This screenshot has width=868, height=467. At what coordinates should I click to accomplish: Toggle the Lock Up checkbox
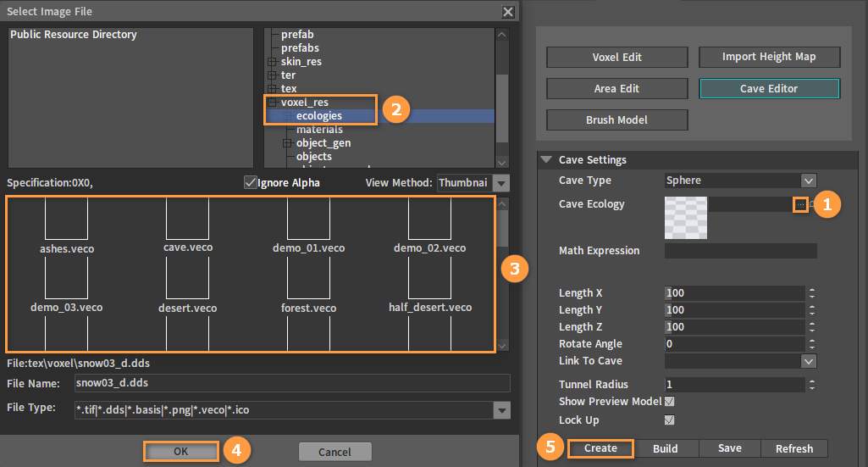669,420
